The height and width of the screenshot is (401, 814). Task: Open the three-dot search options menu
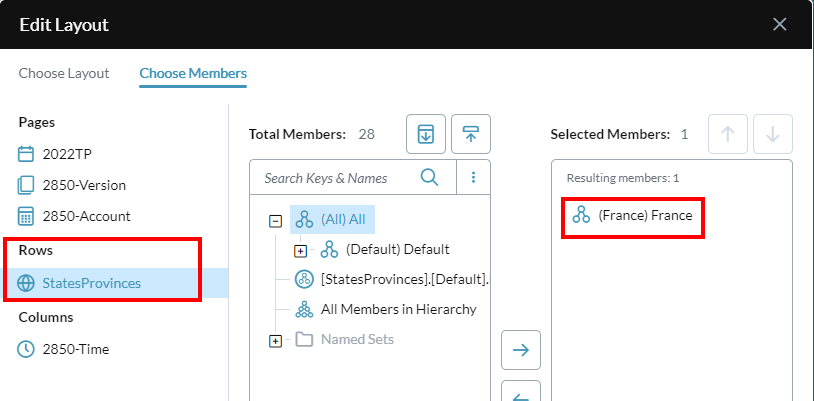coord(473,178)
